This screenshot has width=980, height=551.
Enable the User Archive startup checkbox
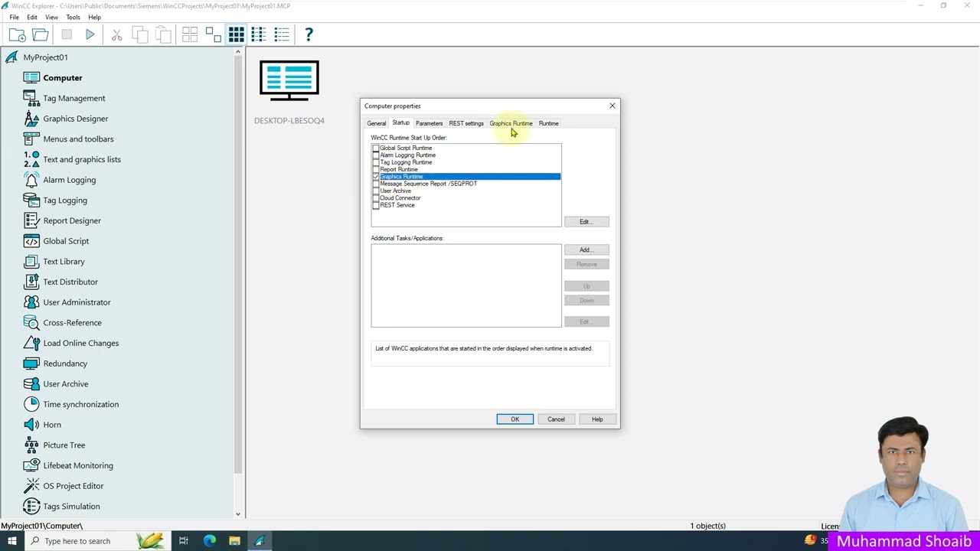click(x=376, y=191)
